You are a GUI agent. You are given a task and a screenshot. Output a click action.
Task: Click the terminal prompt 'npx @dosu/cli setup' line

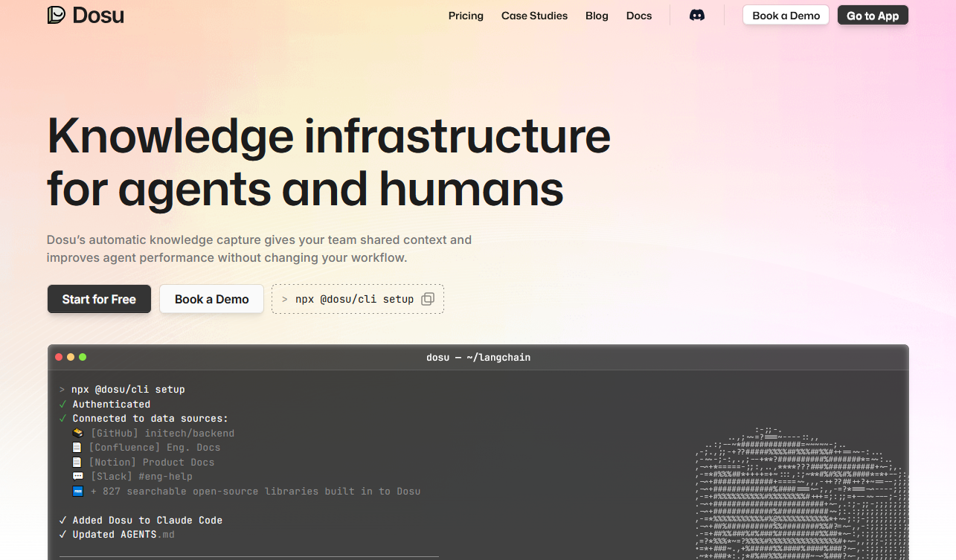point(122,390)
